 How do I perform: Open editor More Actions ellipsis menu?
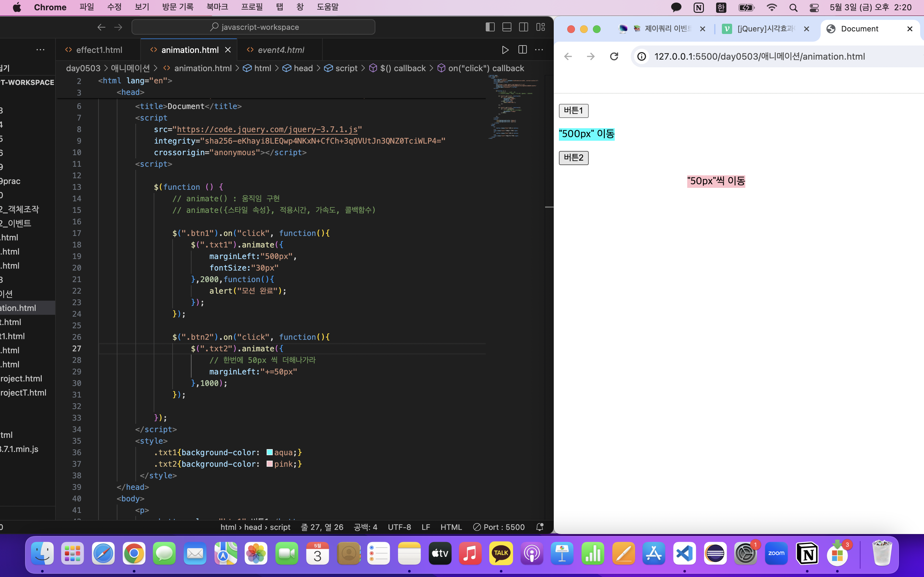[x=539, y=50]
